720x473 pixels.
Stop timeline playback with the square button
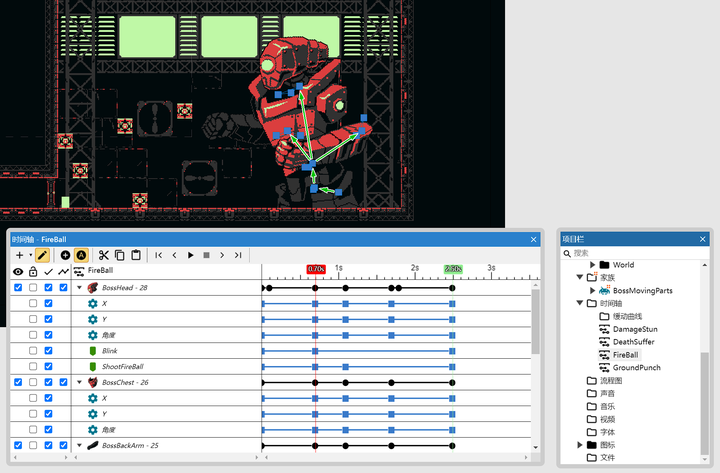pyautogui.click(x=207, y=255)
